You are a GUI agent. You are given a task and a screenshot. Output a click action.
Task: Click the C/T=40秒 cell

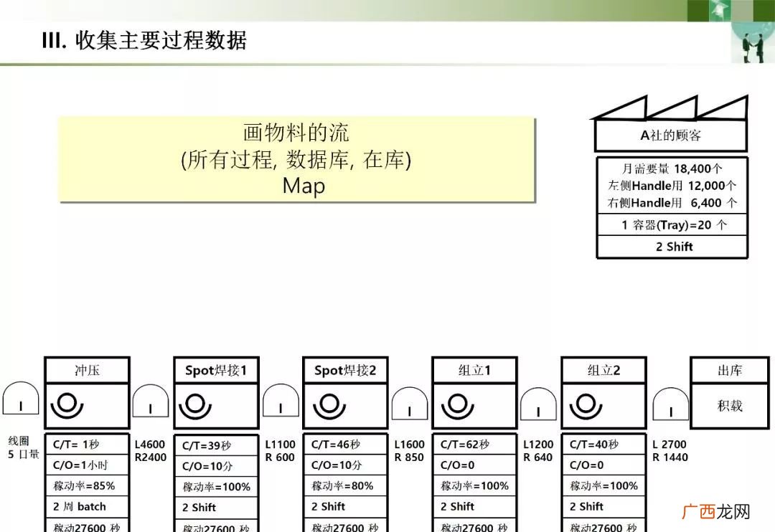point(603,444)
